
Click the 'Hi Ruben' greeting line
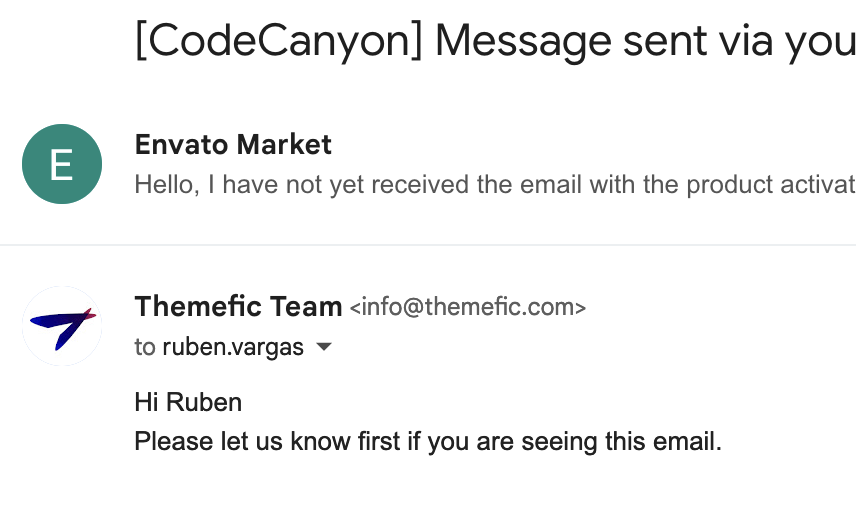(x=188, y=402)
